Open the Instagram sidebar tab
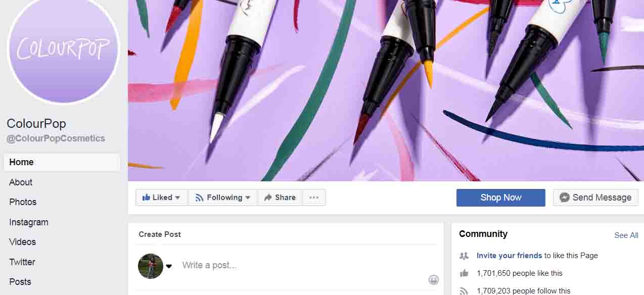The image size is (644, 295). (x=29, y=222)
